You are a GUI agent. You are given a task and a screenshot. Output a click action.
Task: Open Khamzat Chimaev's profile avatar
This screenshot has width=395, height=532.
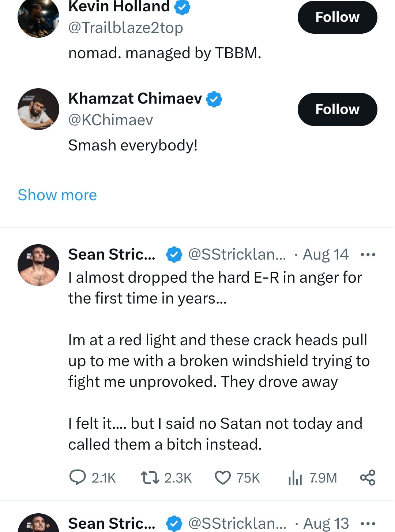tap(38, 109)
